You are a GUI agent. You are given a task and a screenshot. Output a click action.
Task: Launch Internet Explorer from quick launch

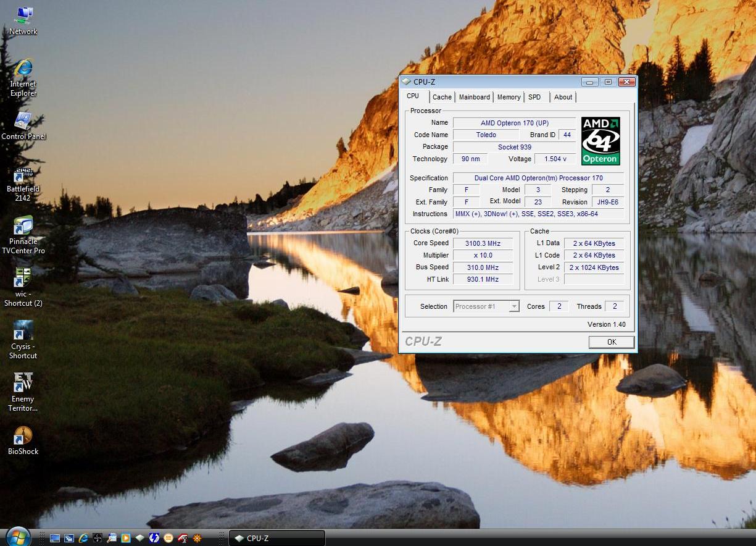(83, 538)
